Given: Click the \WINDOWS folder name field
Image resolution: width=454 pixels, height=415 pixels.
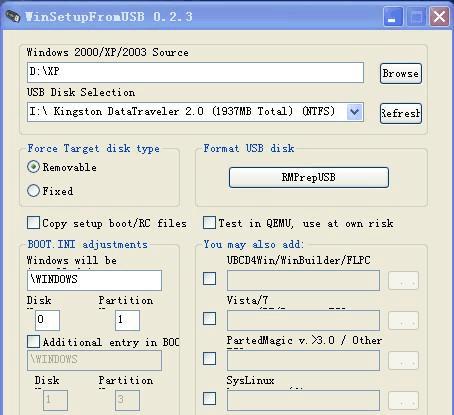Looking at the screenshot, I should pyautogui.click(x=94, y=280).
